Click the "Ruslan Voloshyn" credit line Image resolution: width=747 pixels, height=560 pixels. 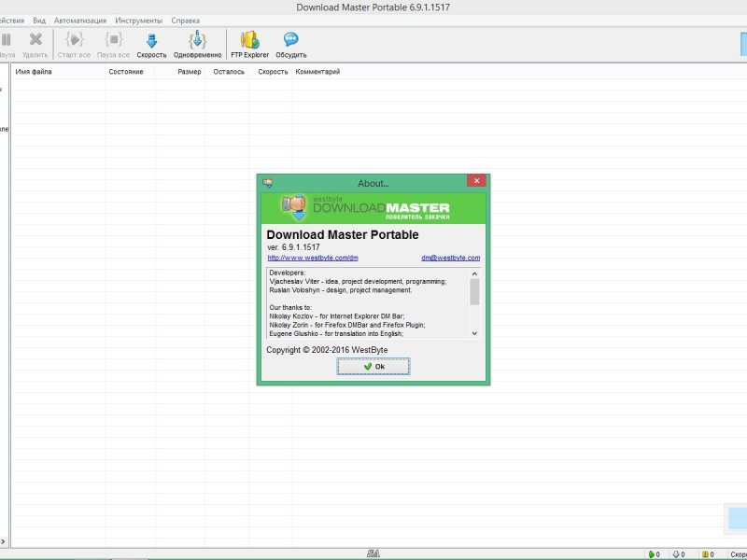point(341,290)
